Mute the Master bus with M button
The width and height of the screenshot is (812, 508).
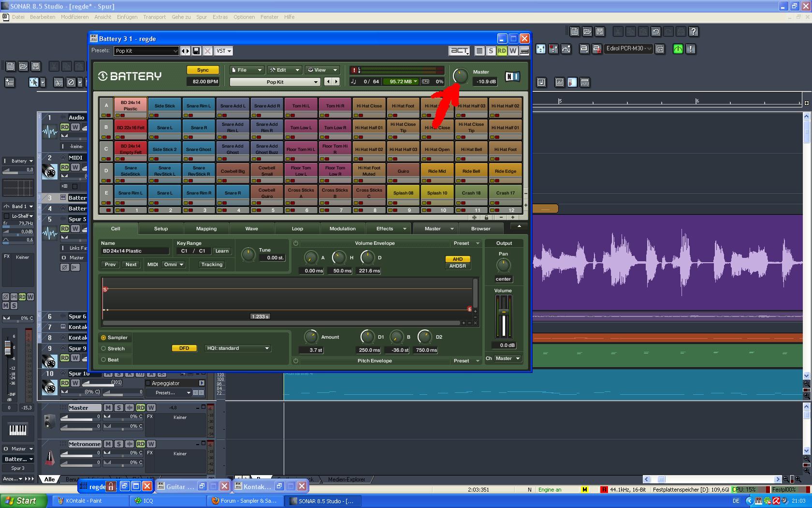click(x=108, y=408)
